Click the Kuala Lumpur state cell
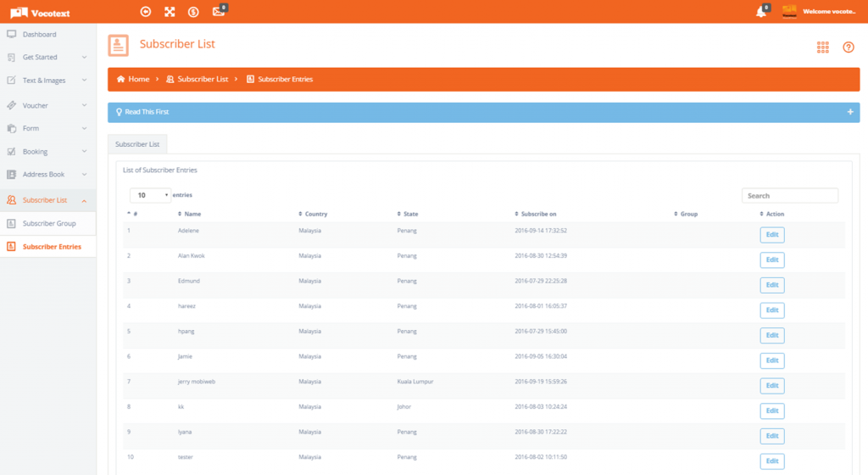This screenshot has width=868, height=475. pyautogui.click(x=415, y=382)
